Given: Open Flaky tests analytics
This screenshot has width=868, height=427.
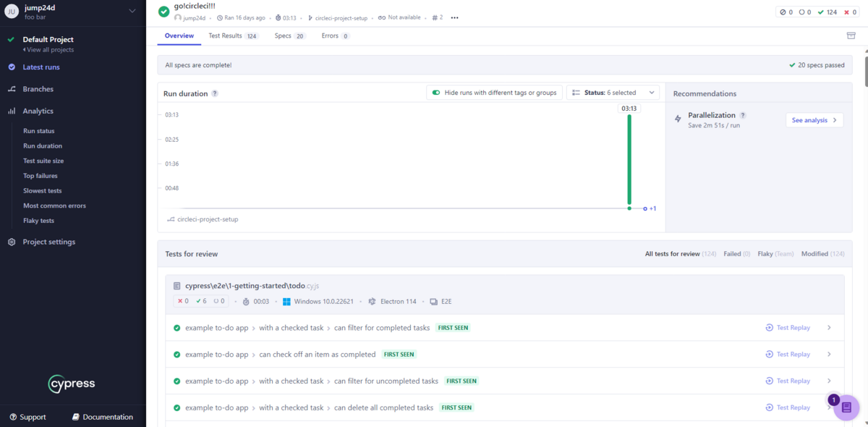Looking at the screenshot, I should tap(39, 221).
